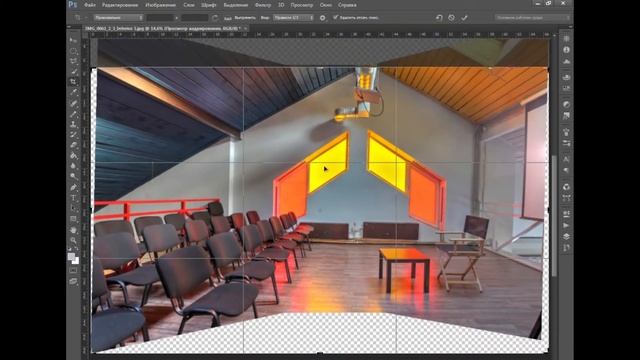Open the Paragraph panel icon
Screen dimensions: 640x360
(x=567, y=171)
